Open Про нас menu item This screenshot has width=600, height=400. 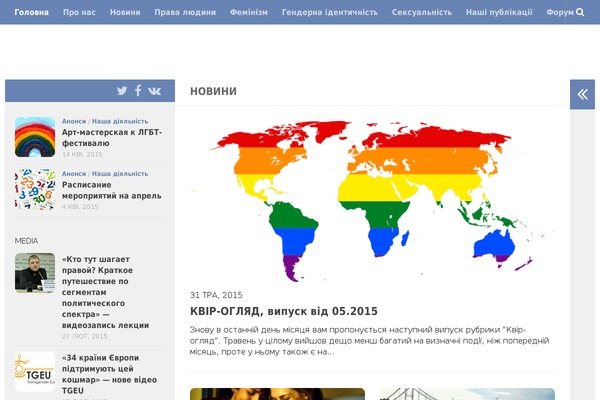point(79,12)
